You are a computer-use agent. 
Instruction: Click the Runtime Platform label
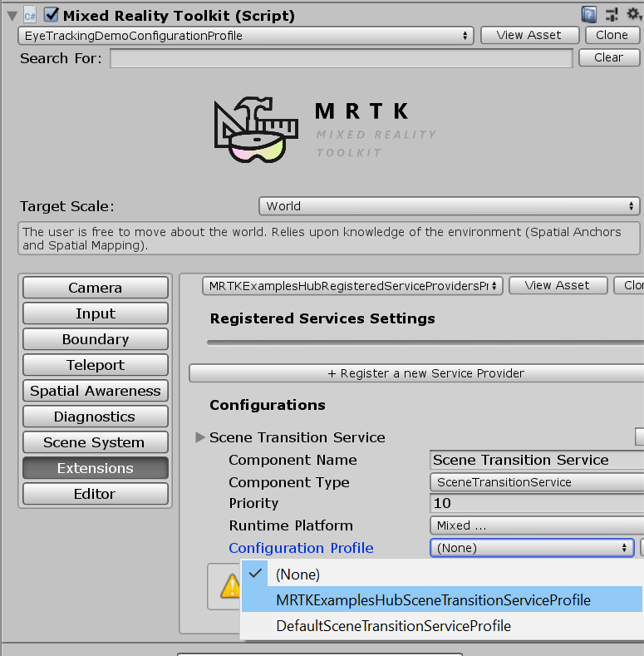pos(291,525)
